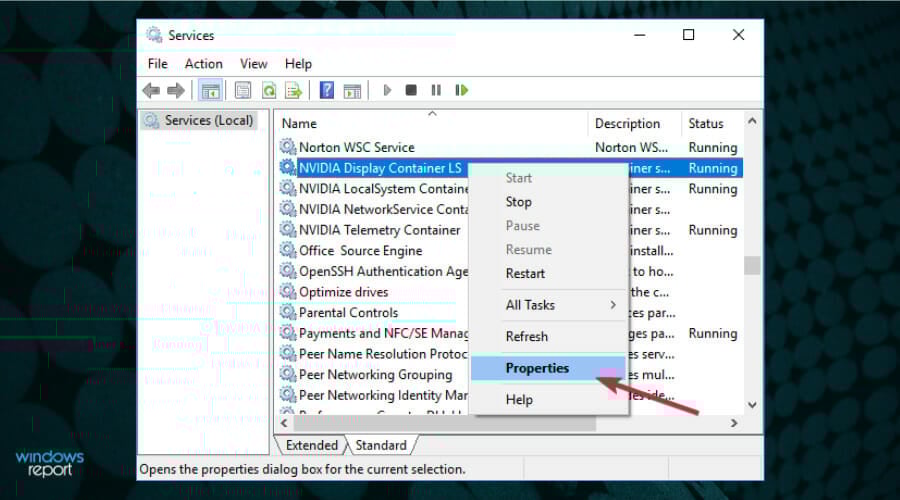Select the Peer Networking Identity Manager service

coord(383,395)
